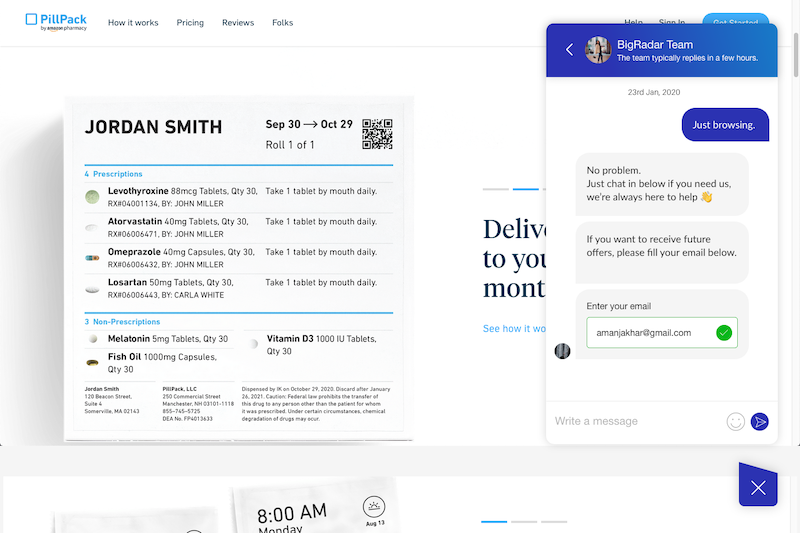Close the chat widget with X button

(758, 487)
